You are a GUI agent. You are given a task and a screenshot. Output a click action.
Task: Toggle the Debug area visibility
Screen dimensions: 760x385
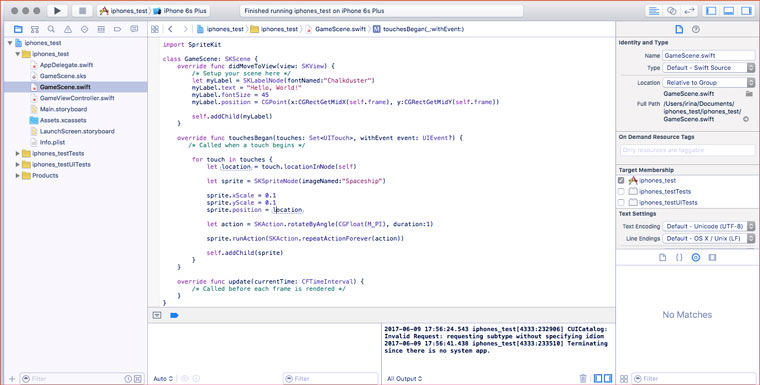[x=728, y=11]
